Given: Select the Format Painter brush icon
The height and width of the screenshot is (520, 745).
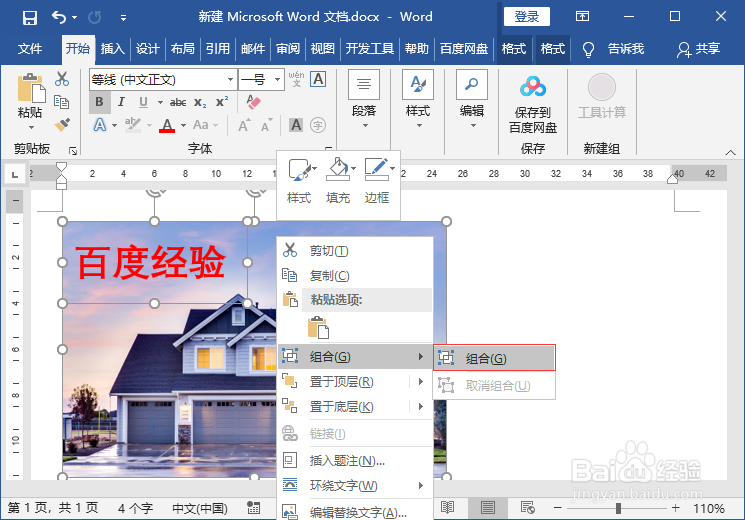Looking at the screenshot, I should [x=62, y=125].
